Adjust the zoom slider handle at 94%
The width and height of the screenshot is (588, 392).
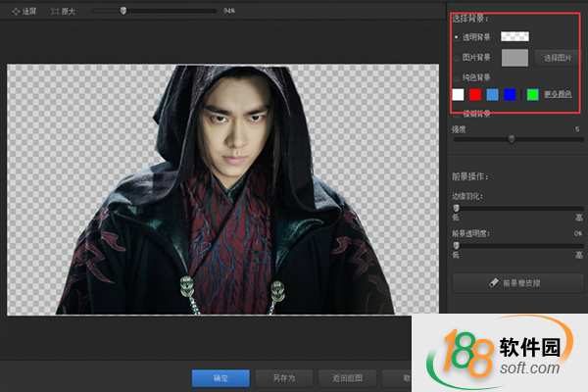coord(123,11)
